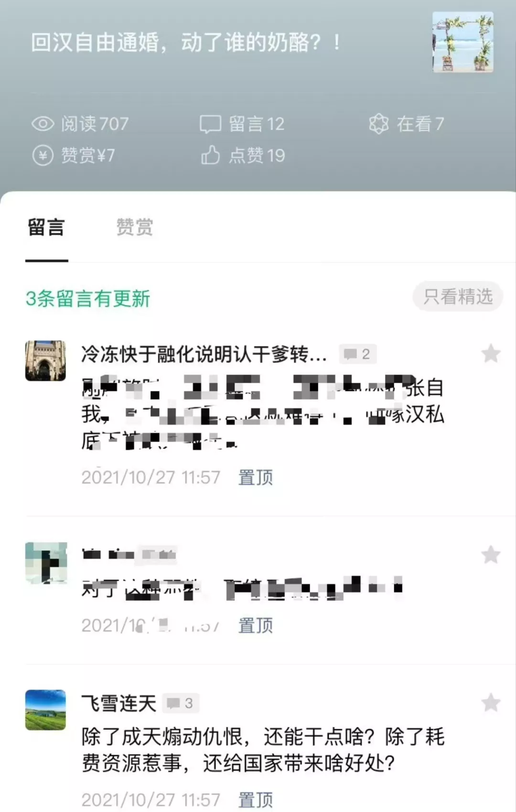Star the comment by 飞雪连天
516x812 pixels.
[x=491, y=703]
